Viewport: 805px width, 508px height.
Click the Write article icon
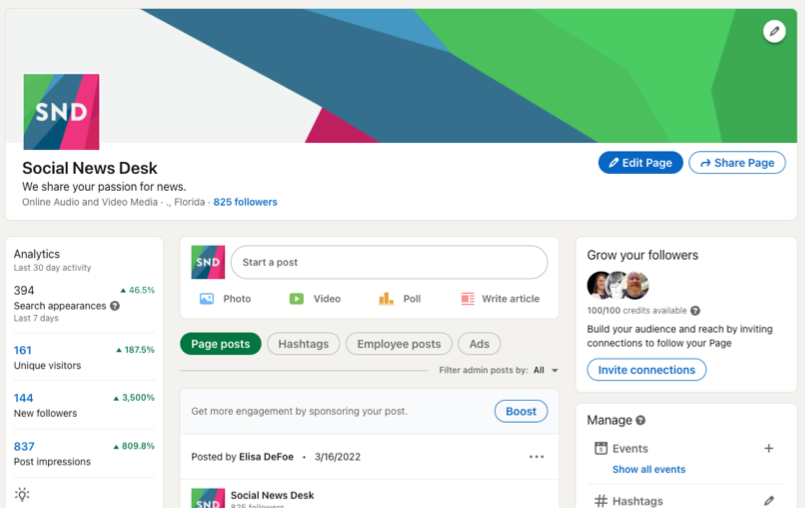pyautogui.click(x=468, y=298)
